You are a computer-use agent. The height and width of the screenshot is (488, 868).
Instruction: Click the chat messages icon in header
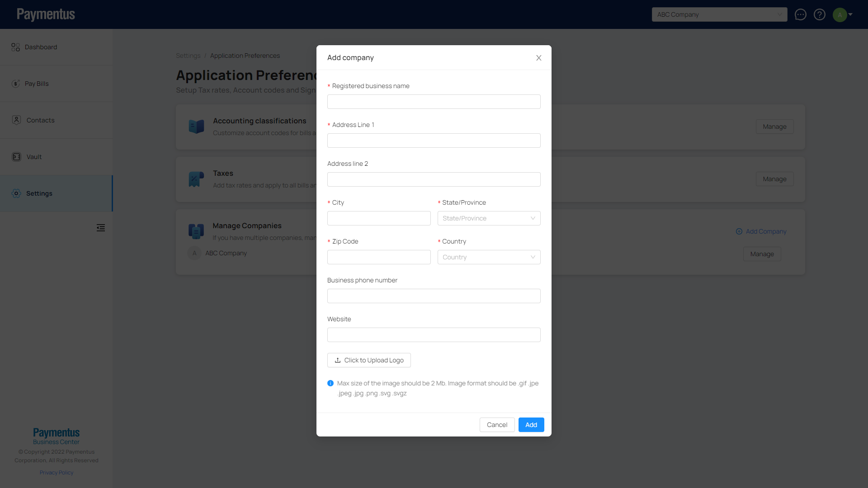coord(800,14)
